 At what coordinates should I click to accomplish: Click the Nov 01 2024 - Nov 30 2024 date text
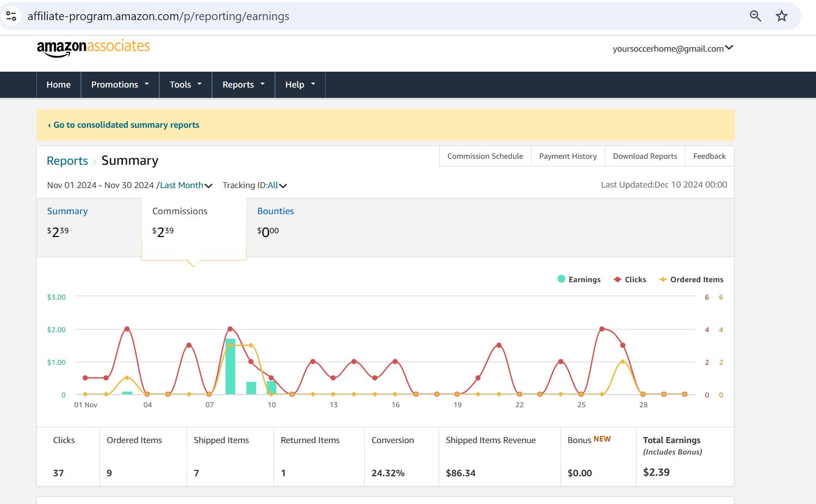pyautogui.click(x=101, y=185)
